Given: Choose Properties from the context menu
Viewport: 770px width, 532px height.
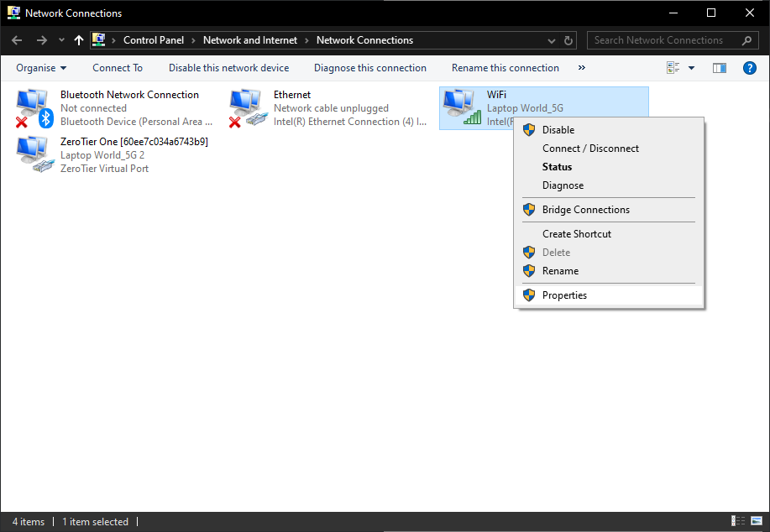Looking at the screenshot, I should [564, 295].
